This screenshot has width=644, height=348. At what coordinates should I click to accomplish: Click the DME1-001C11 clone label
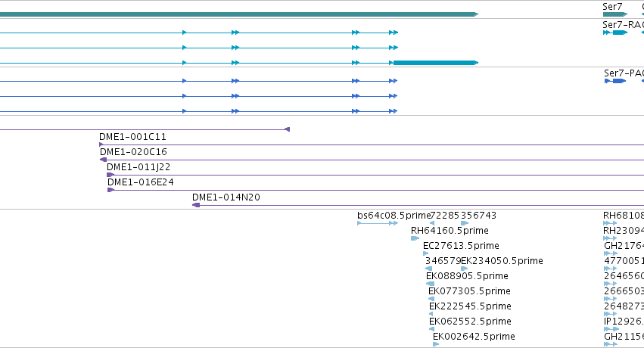[132, 137]
